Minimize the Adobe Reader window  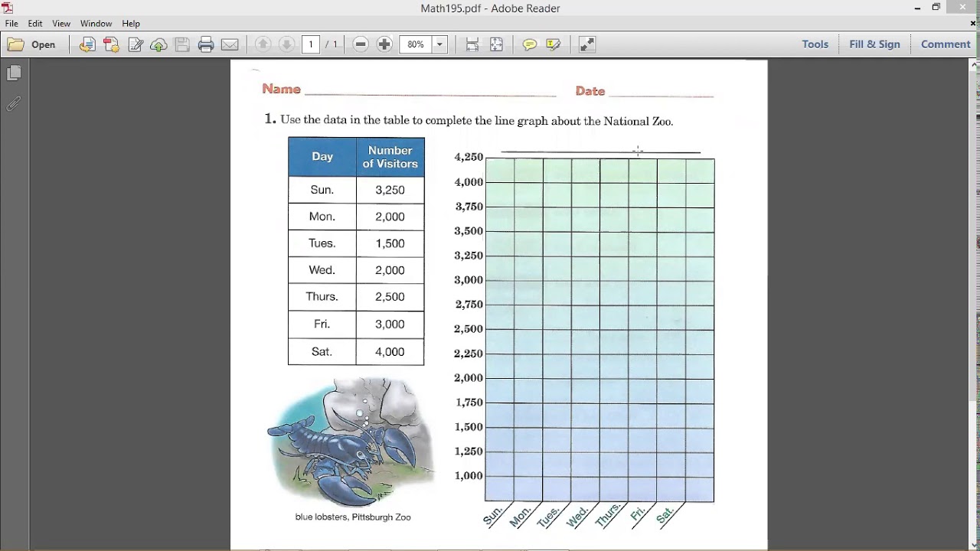(x=917, y=8)
